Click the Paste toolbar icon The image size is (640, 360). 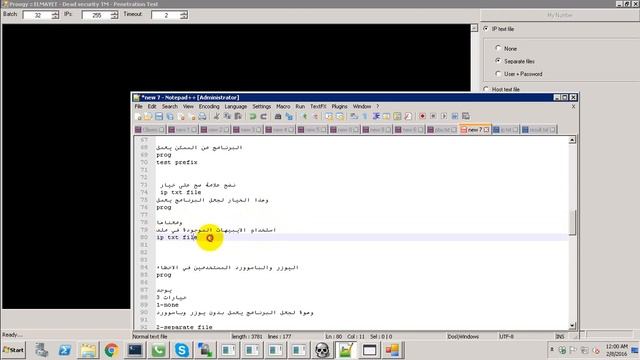click(238, 117)
